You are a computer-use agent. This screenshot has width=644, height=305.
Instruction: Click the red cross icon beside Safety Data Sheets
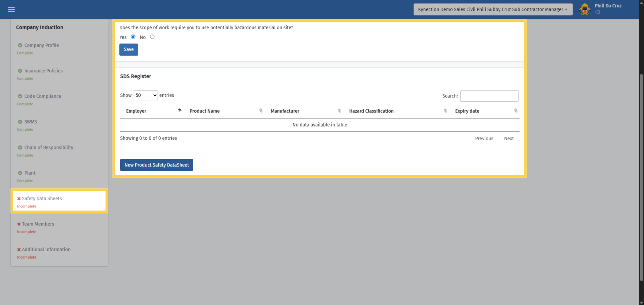tap(19, 199)
